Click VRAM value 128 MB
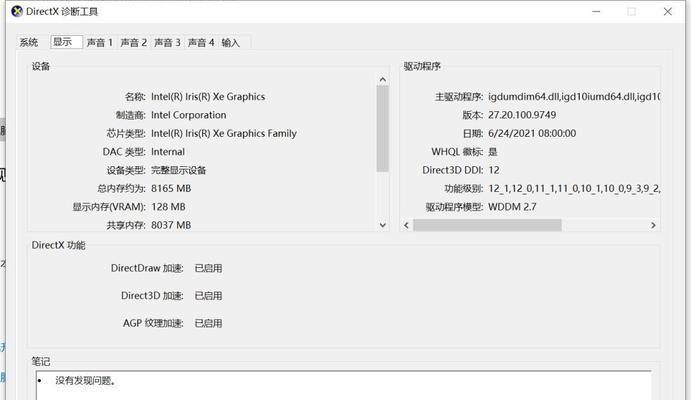This screenshot has height=400, width=691. pos(168,207)
